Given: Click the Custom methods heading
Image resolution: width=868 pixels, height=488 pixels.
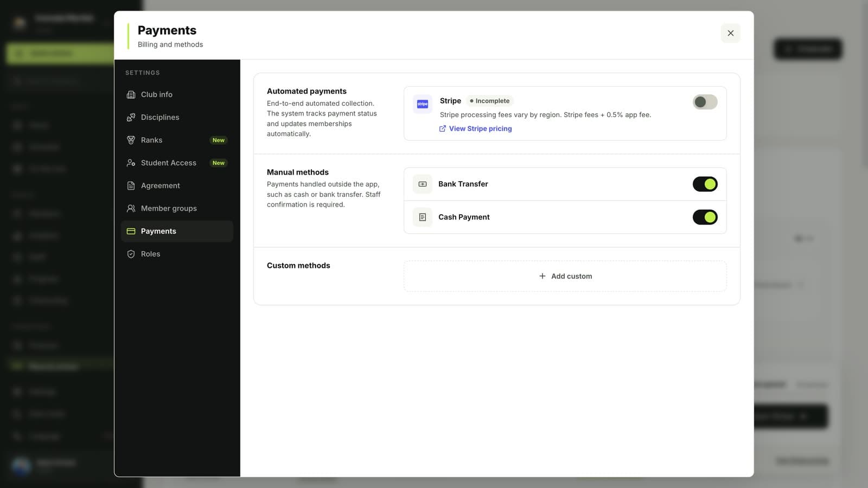Looking at the screenshot, I should point(298,265).
